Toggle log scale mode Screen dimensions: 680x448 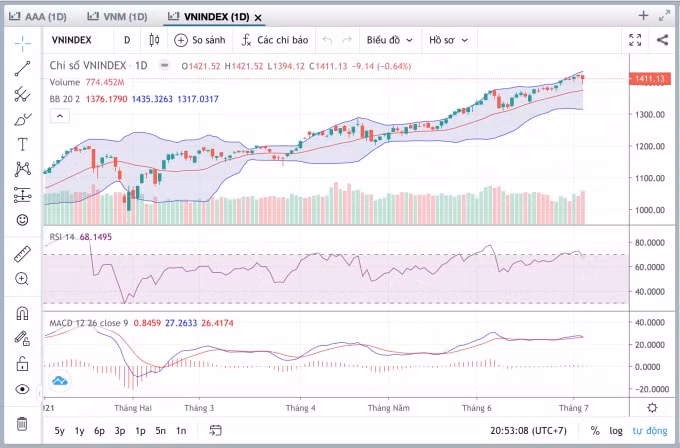616,431
